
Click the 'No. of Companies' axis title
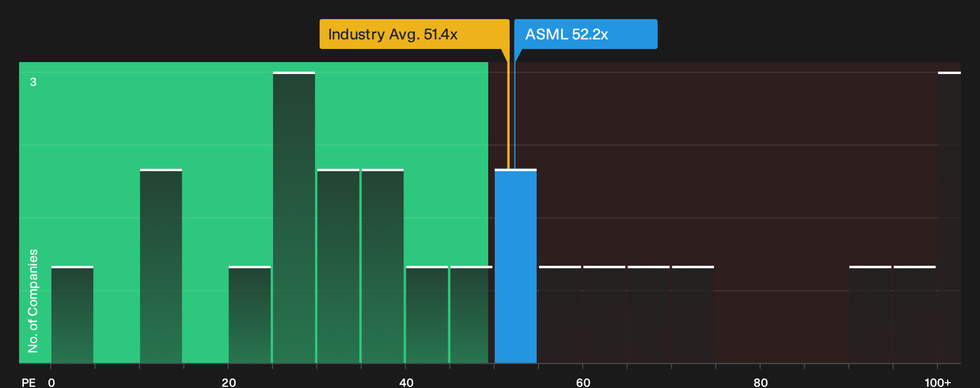click(x=33, y=301)
